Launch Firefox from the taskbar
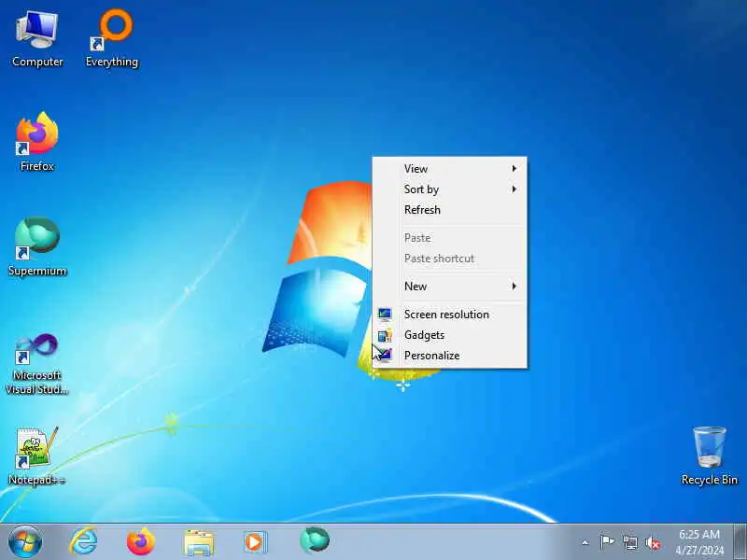This screenshot has height=560, width=747. coord(141,542)
